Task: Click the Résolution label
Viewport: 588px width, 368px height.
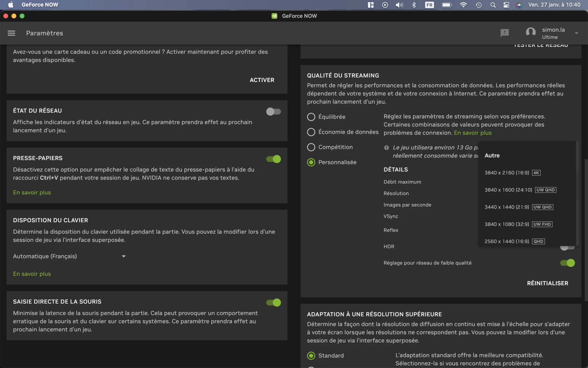Action: tap(396, 193)
